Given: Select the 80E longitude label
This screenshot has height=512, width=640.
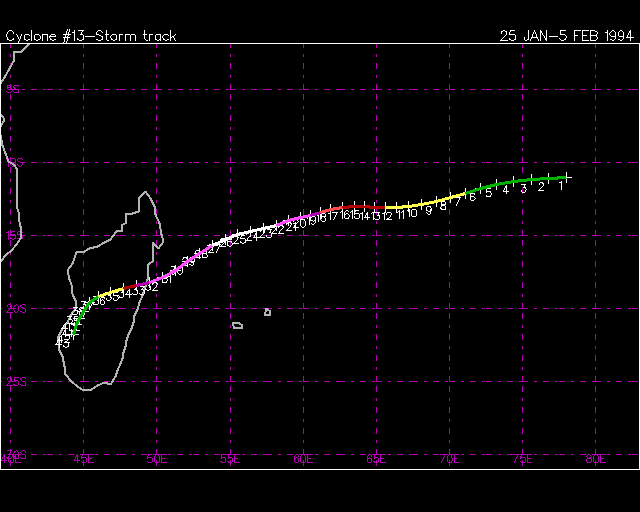Looking at the screenshot, I should tap(596, 460).
